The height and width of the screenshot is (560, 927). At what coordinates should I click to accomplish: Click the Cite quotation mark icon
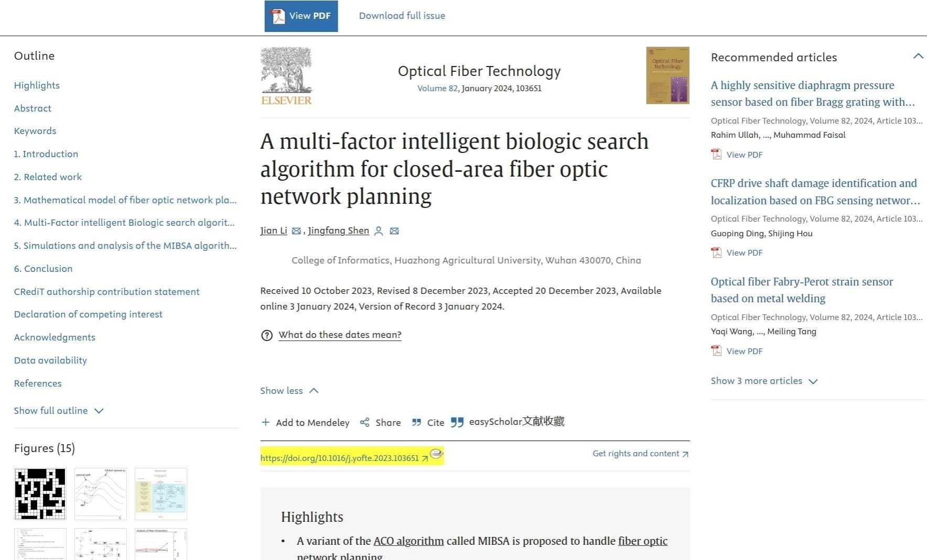click(x=417, y=422)
